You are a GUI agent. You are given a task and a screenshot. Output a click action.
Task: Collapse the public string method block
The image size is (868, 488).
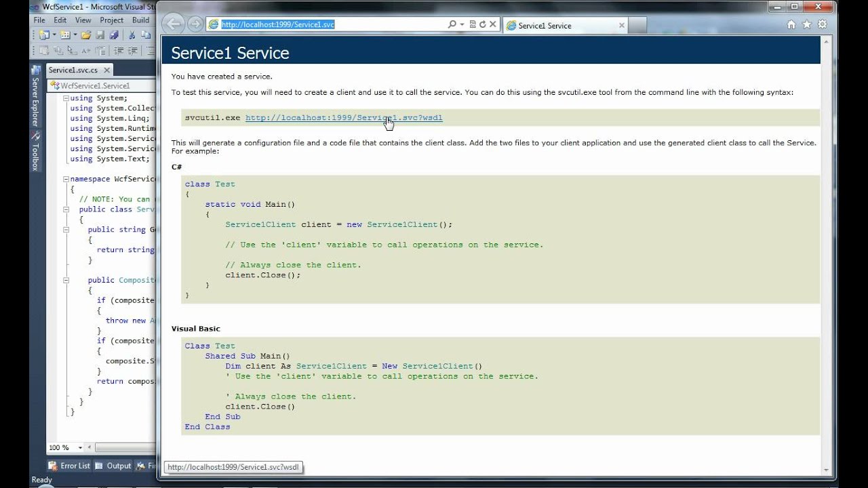click(66, 230)
